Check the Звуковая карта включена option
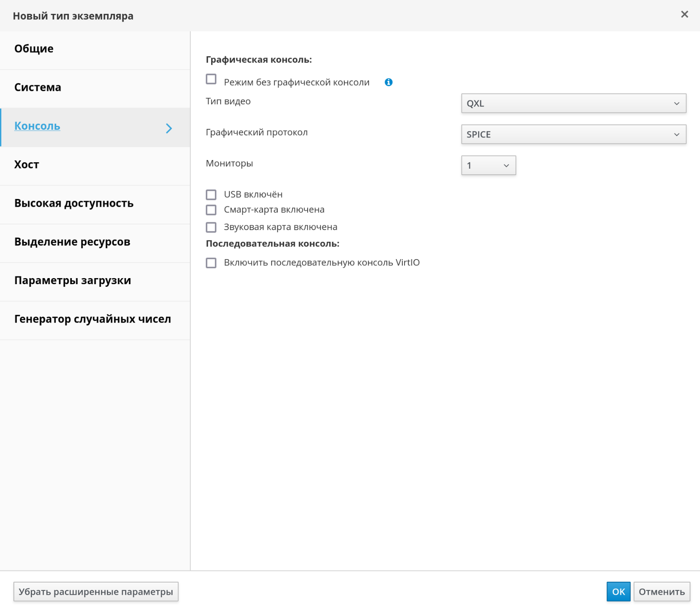Viewport: 700px width, 612px height. [x=211, y=227]
